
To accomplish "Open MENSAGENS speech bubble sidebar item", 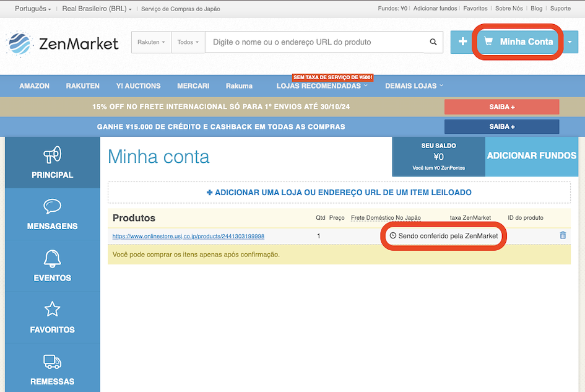I will [x=53, y=214].
